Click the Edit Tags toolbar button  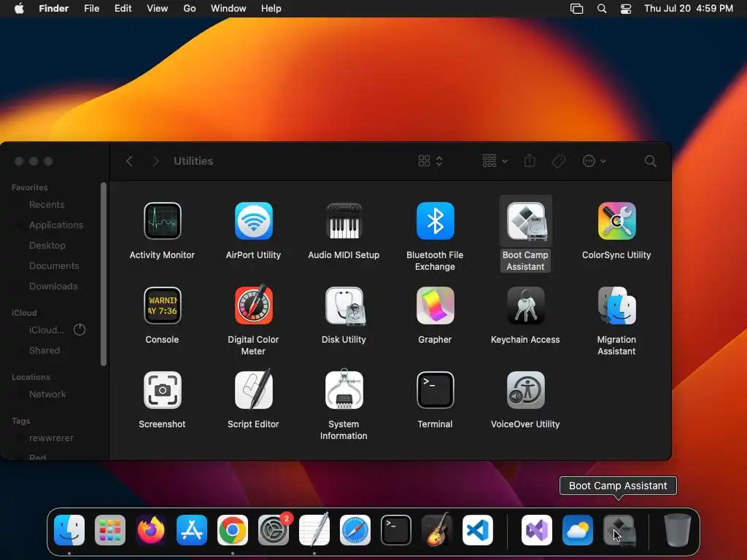pos(558,161)
